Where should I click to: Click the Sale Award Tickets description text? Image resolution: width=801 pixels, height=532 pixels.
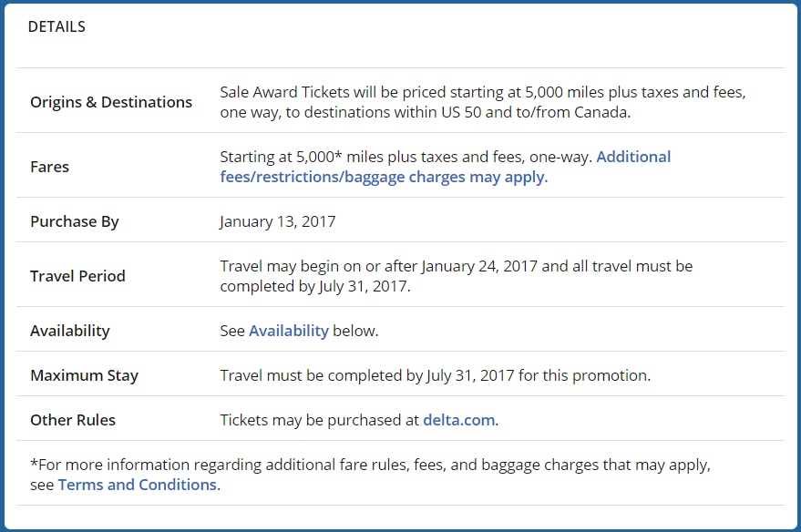point(483,102)
